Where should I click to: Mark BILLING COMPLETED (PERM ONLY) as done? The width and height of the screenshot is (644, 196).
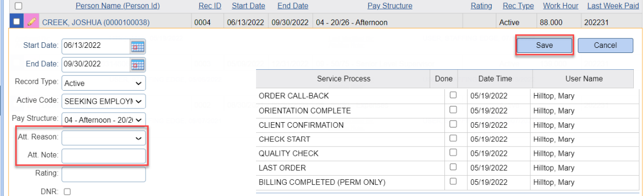[x=453, y=181]
